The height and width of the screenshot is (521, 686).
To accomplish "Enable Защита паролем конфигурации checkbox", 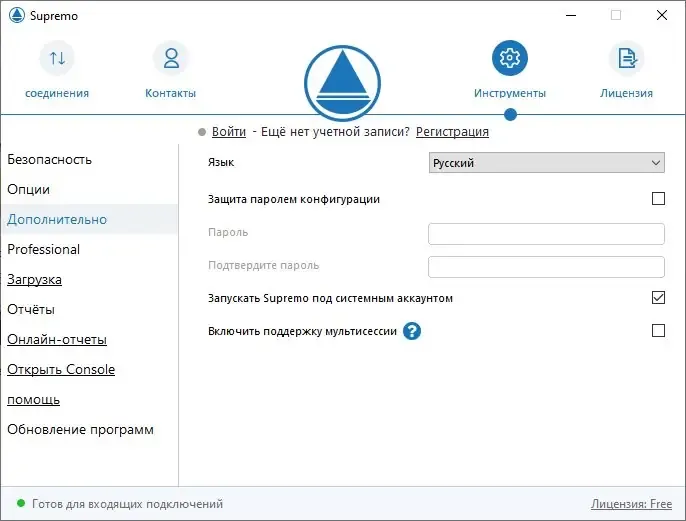I will [x=658, y=199].
